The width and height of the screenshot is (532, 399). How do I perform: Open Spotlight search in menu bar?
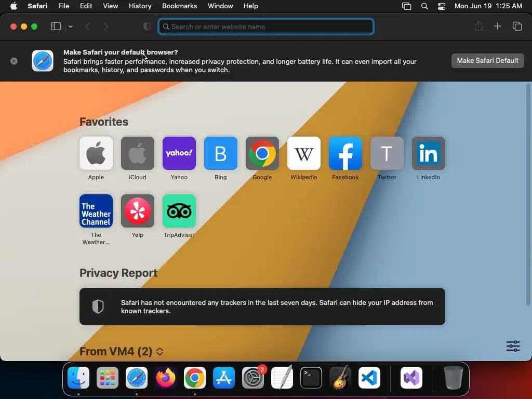(424, 6)
